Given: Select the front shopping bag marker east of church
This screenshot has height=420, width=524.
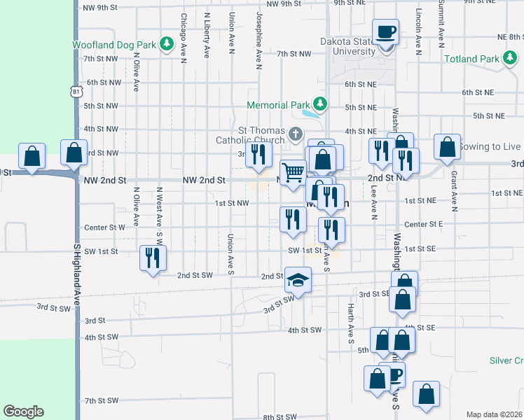Looking at the screenshot, I should 322,160.
